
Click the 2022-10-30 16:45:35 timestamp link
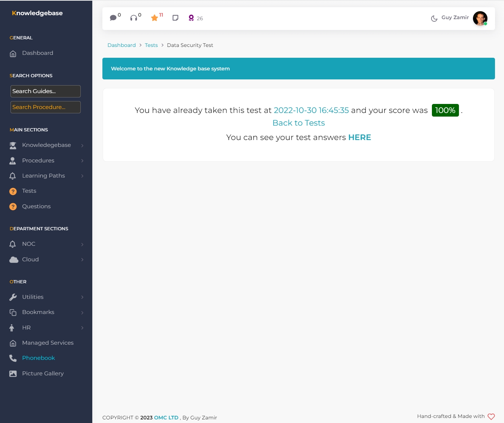click(311, 110)
